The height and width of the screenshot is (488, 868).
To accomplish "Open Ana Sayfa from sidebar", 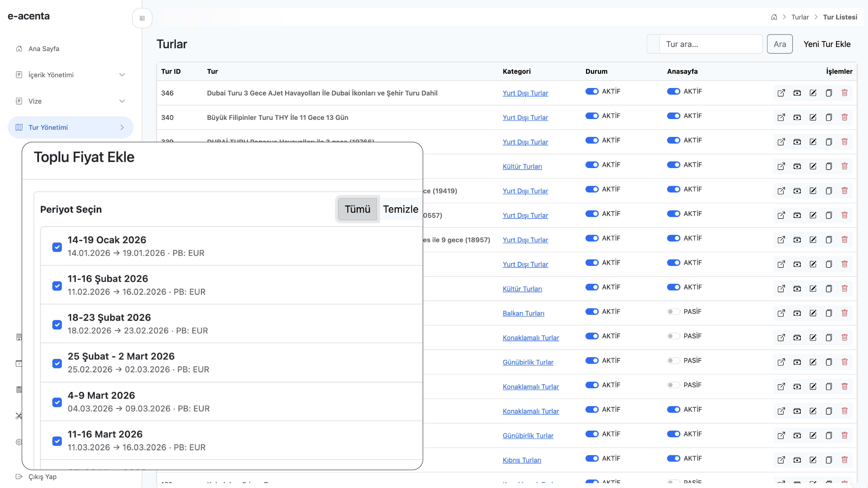I will click(x=44, y=48).
